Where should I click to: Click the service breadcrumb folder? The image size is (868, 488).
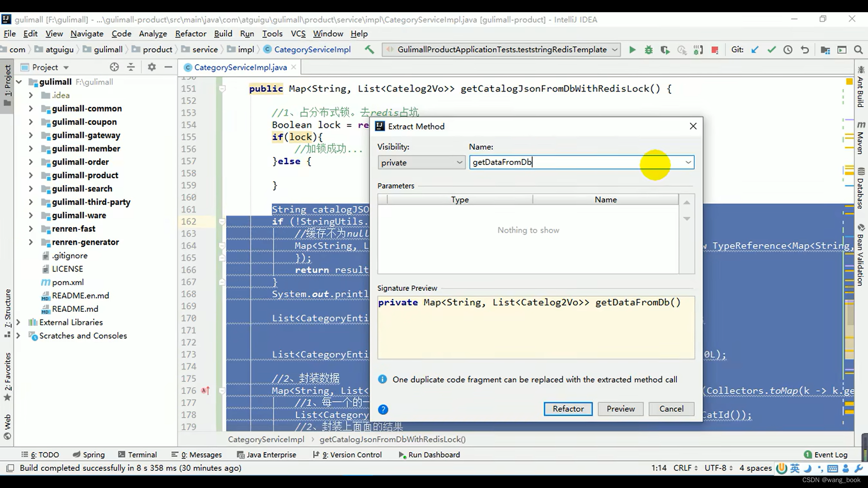pos(199,50)
